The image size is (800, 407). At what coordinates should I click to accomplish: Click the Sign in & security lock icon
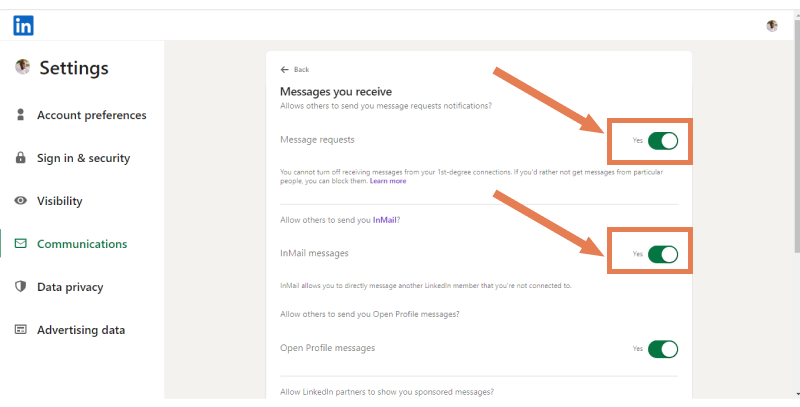pos(20,158)
